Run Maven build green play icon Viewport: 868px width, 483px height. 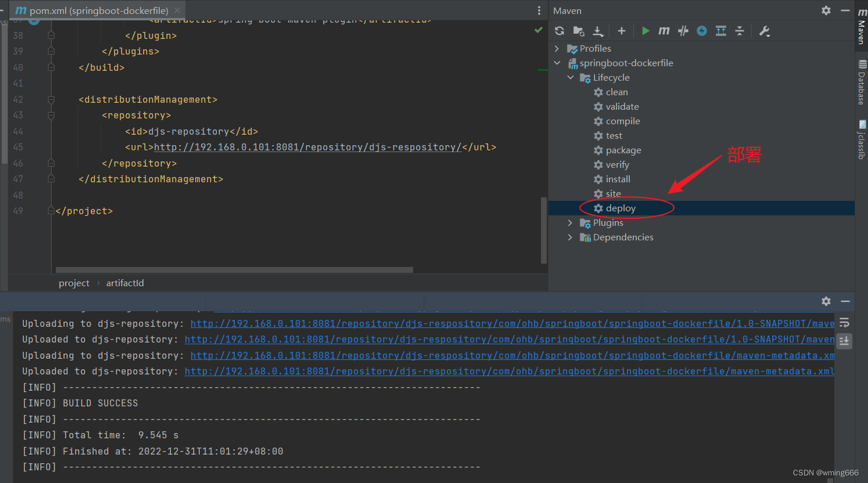645,31
